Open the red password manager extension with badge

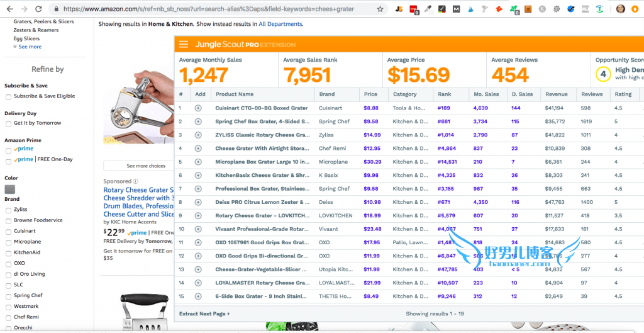(x=414, y=9)
